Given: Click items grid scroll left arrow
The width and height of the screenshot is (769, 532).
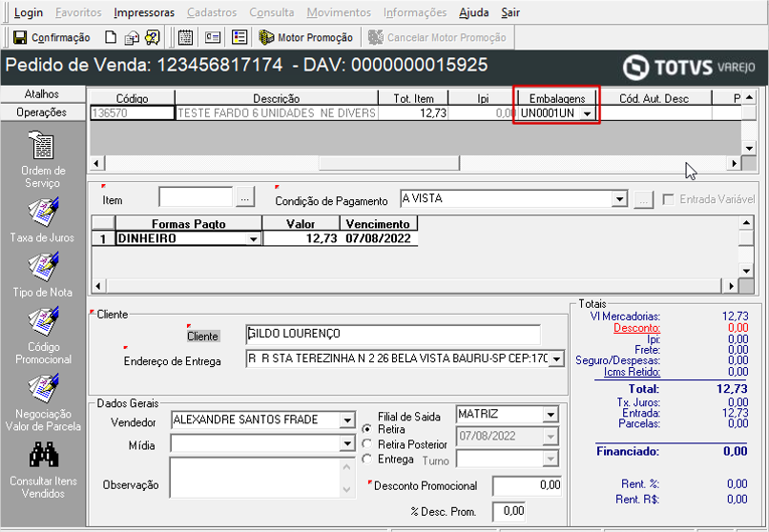Looking at the screenshot, I should (x=96, y=163).
